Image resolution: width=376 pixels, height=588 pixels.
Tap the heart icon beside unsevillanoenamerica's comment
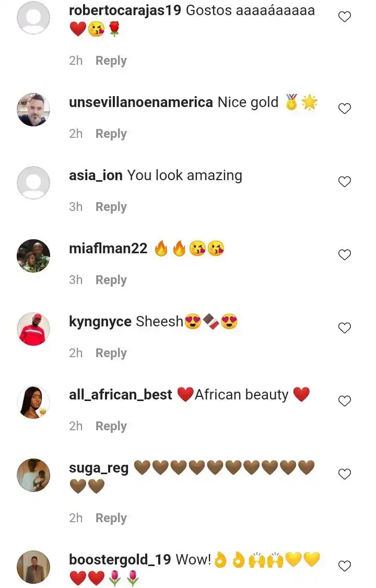click(345, 109)
